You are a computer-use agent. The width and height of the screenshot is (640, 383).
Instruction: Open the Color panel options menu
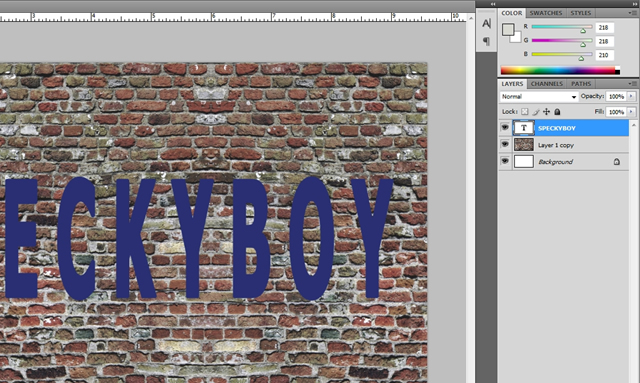tap(633, 13)
